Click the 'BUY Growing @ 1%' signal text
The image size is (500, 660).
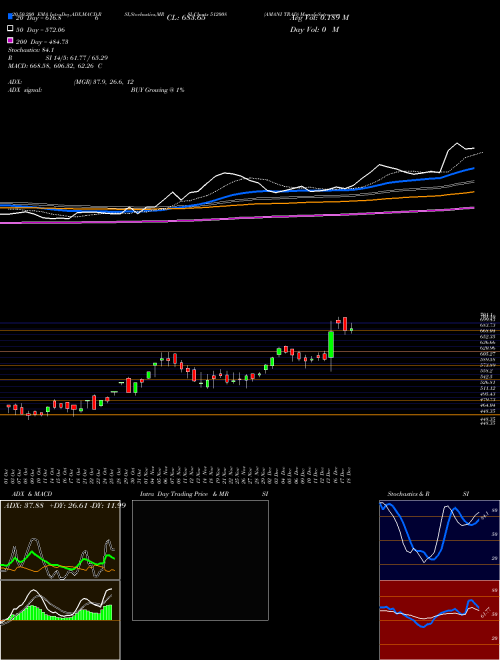pos(157,90)
